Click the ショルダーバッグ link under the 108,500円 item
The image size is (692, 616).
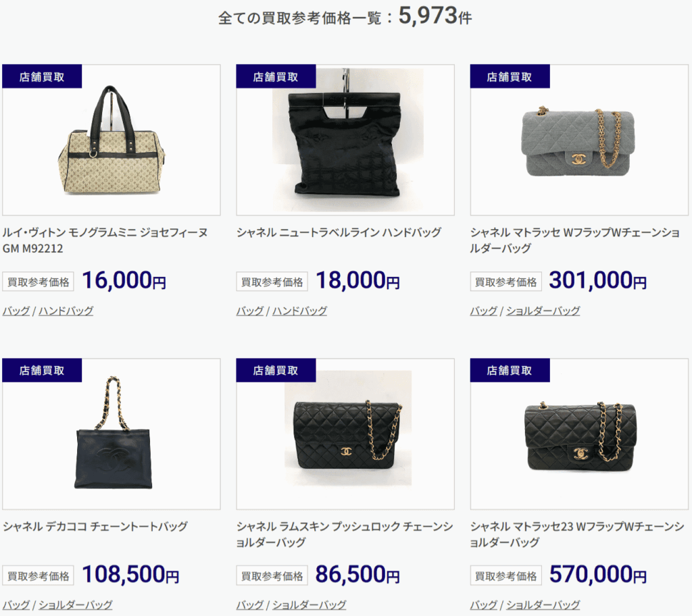pos(76,605)
